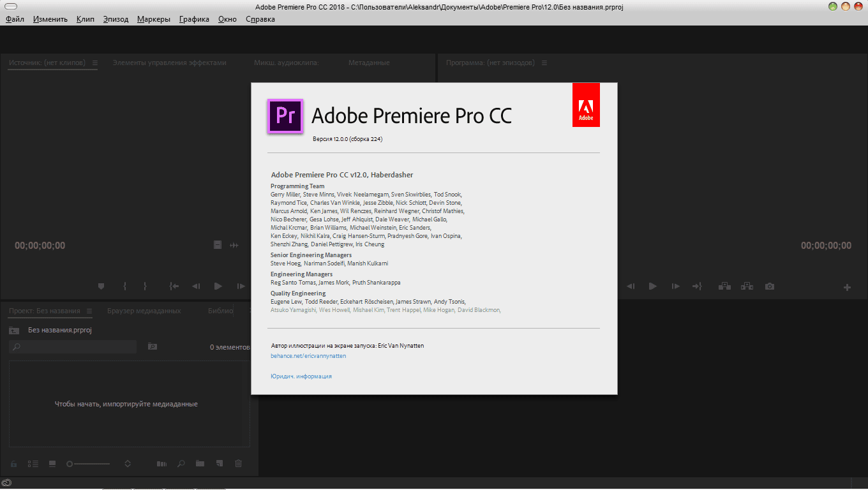The width and height of the screenshot is (868, 490).
Task: Switch Project panel to Icon view
Action: [52, 464]
